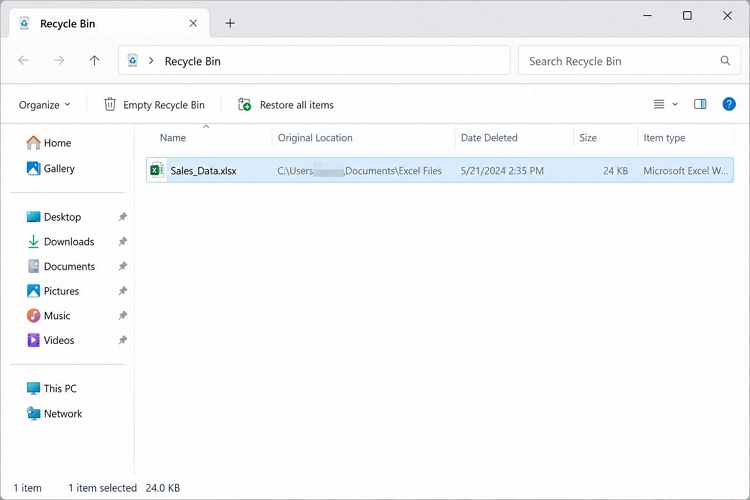Open the Organize dropdown menu
This screenshot has height=500, width=750.
[x=44, y=105]
